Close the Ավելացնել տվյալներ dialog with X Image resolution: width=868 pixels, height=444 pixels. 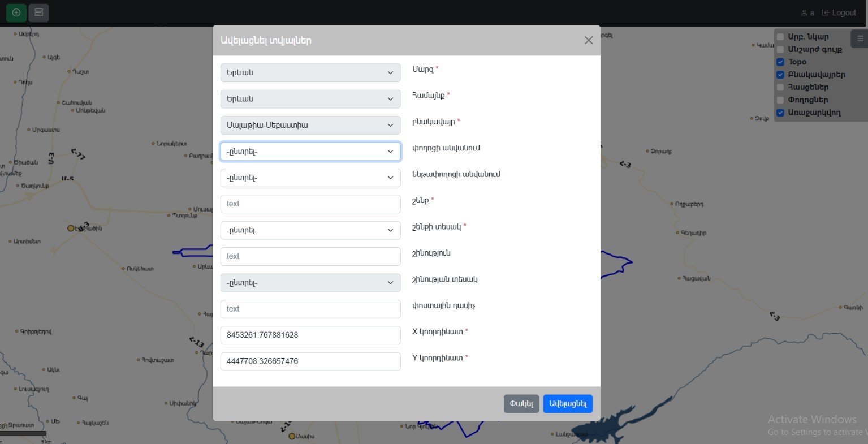(588, 40)
